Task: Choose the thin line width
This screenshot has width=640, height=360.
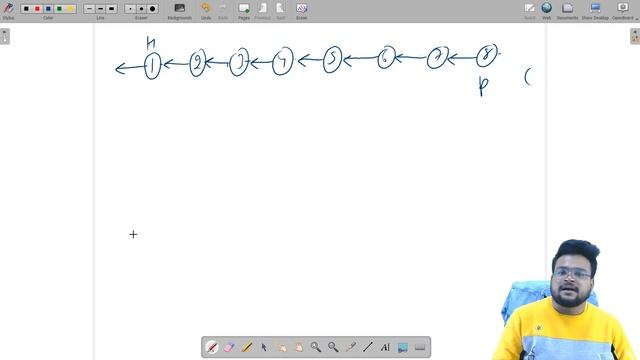Action: tap(89, 9)
